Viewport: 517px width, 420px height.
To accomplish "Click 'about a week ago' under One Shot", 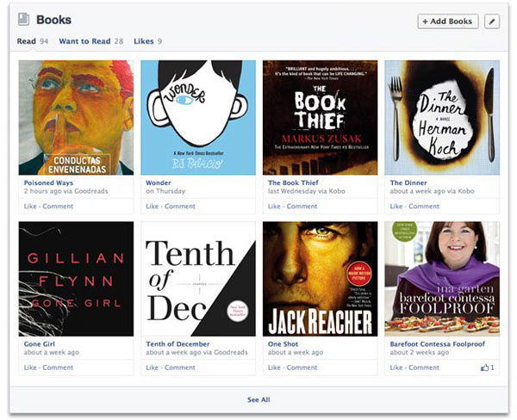I will coord(296,353).
